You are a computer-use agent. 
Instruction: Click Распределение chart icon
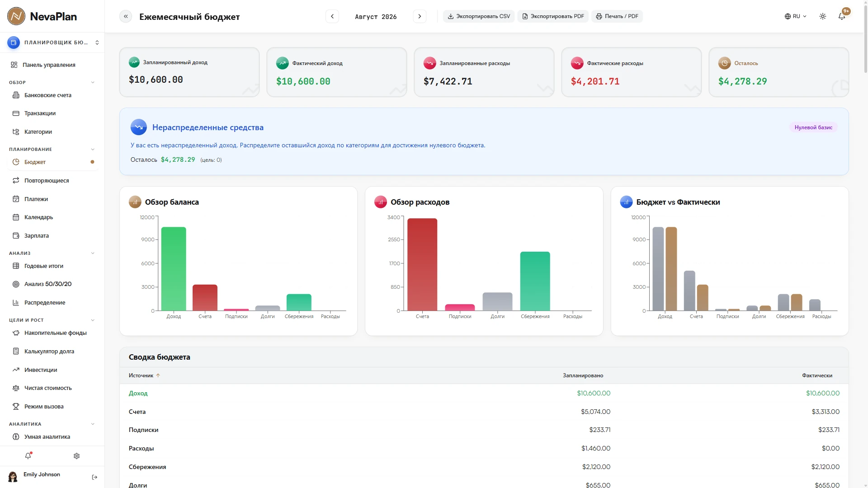point(16,302)
